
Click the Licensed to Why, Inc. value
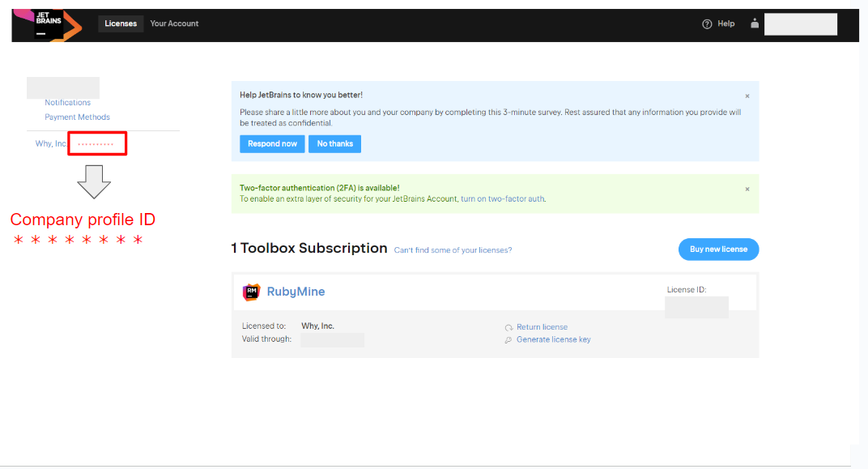point(317,326)
